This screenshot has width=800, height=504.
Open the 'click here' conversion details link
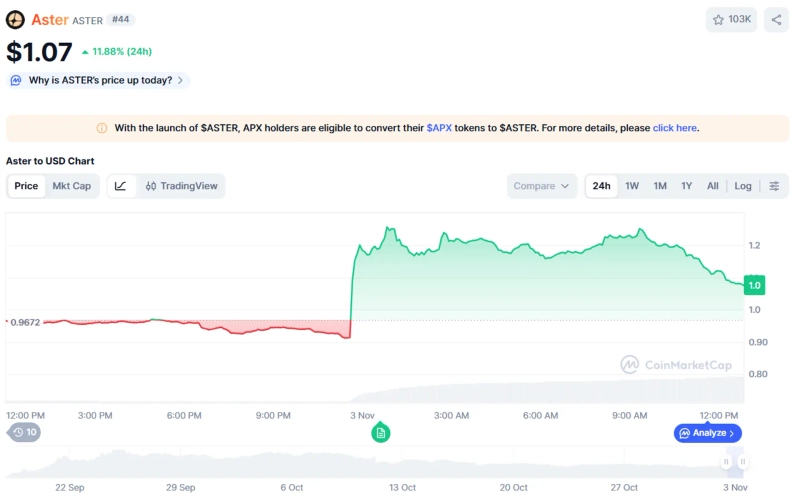pos(674,128)
